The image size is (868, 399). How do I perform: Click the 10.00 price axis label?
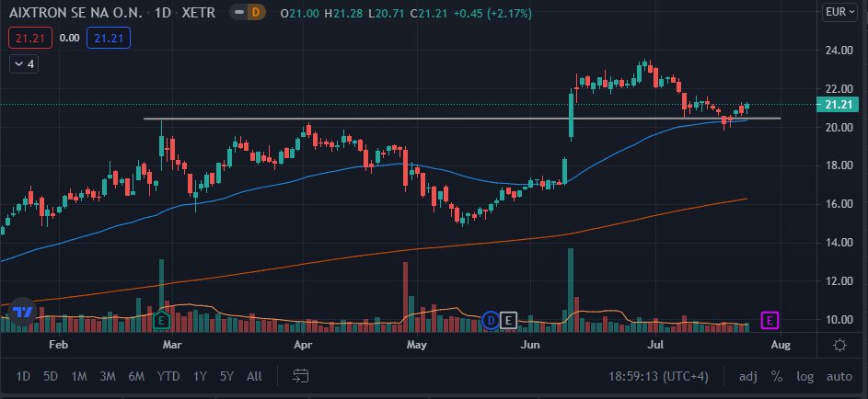(839, 319)
